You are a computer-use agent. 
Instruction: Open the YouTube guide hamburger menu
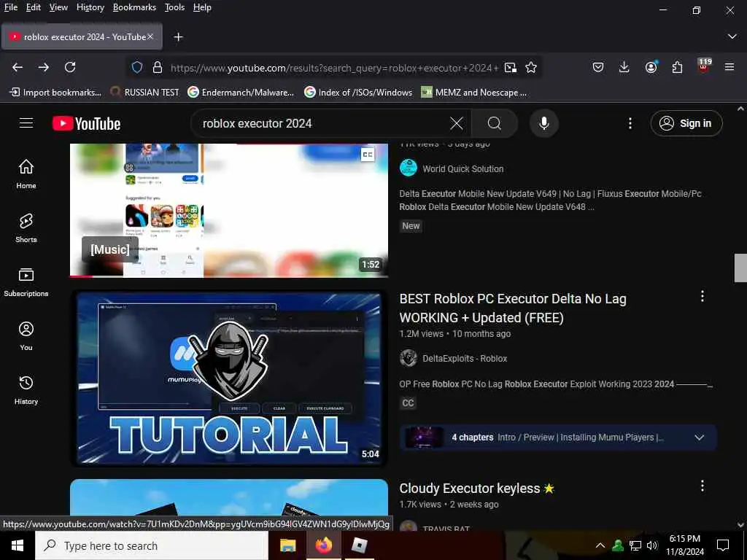tap(26, 123)
